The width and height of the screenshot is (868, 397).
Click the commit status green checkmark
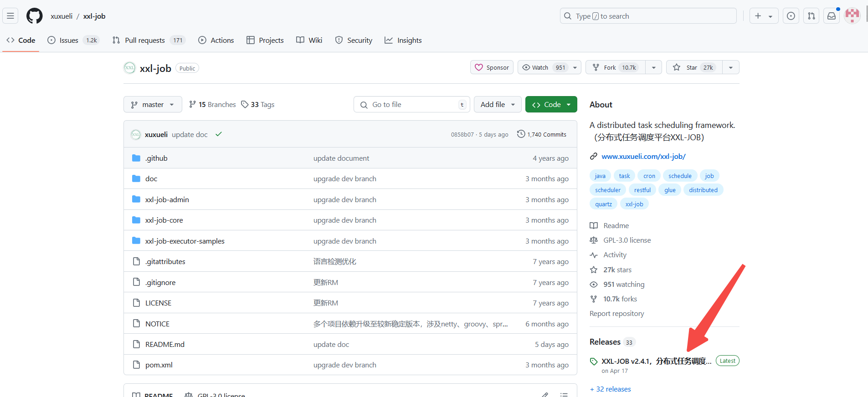coord(219,134)
